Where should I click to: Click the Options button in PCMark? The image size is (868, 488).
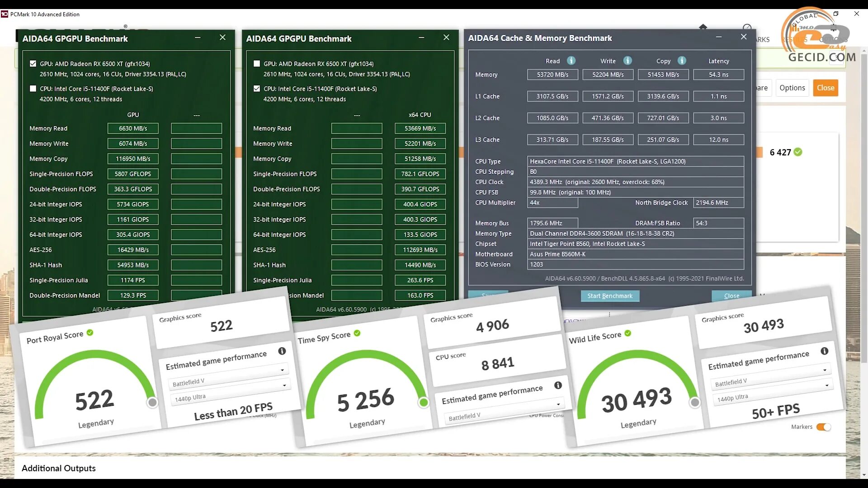click(792, 88)
